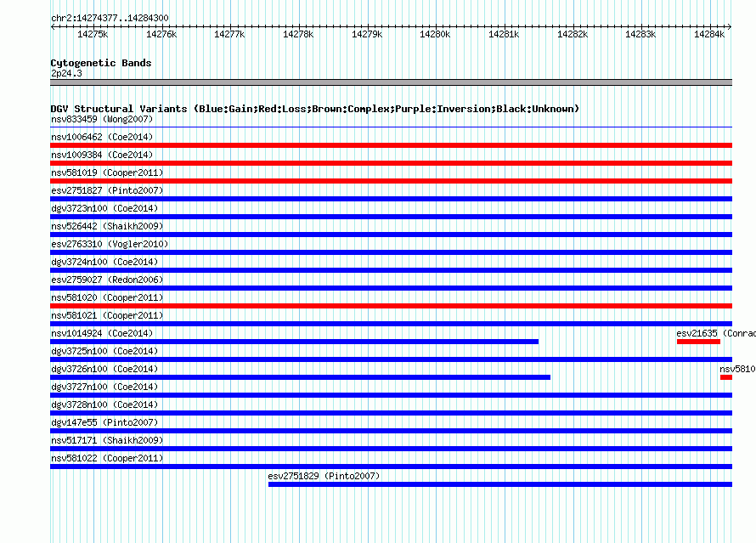Click the Cytogenetic Bands track title
This screenshot has width=756, height=543.
(101, 63)
